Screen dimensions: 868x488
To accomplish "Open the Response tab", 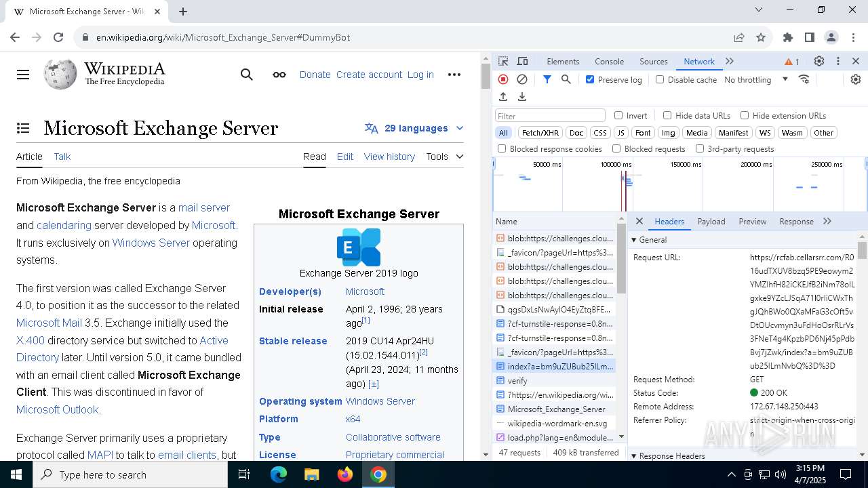I will pos(796,221).
